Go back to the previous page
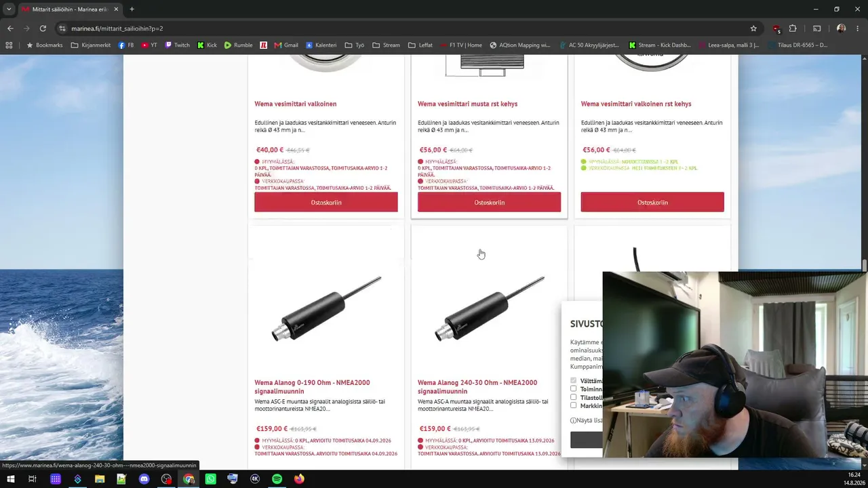868x488 pixels. point(10,28)
